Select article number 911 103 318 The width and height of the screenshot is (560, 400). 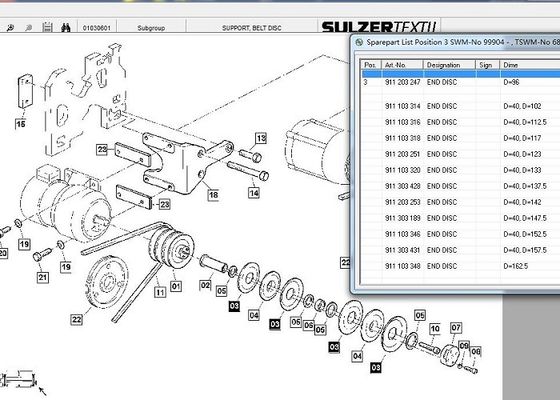pos(402,138)
